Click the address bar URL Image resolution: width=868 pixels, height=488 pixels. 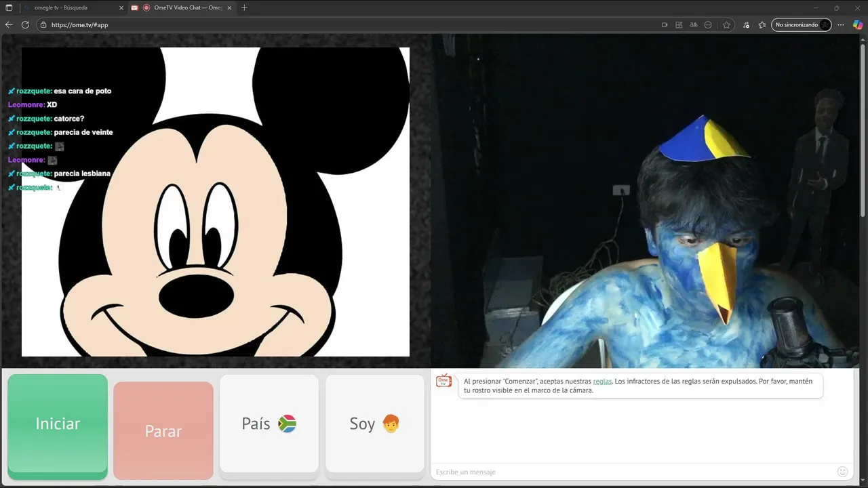click(x=79, y=25)
